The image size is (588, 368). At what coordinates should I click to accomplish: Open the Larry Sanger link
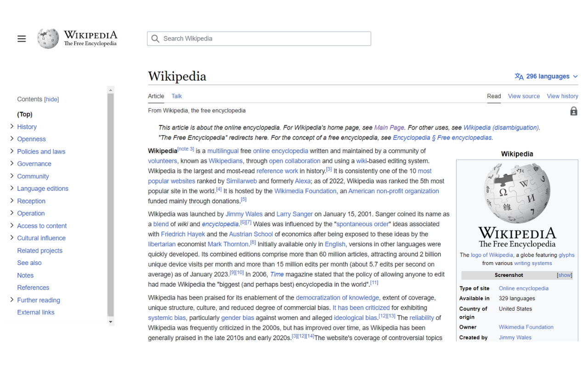click(x=294, y=214)
